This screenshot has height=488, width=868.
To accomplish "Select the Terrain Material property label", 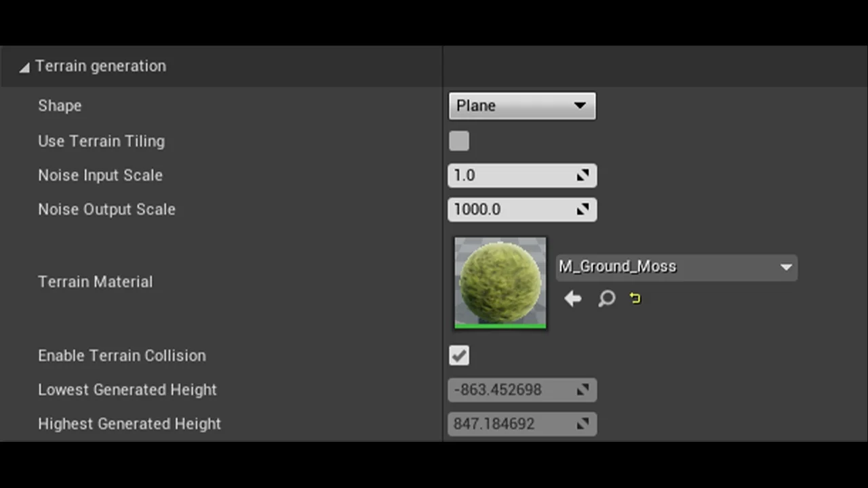I will [x=95, y=282].
